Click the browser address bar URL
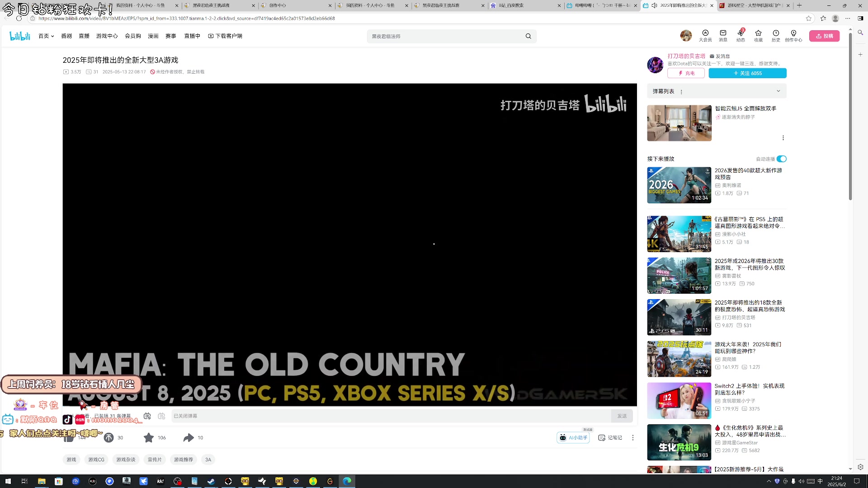 click(x=186, y=19)
